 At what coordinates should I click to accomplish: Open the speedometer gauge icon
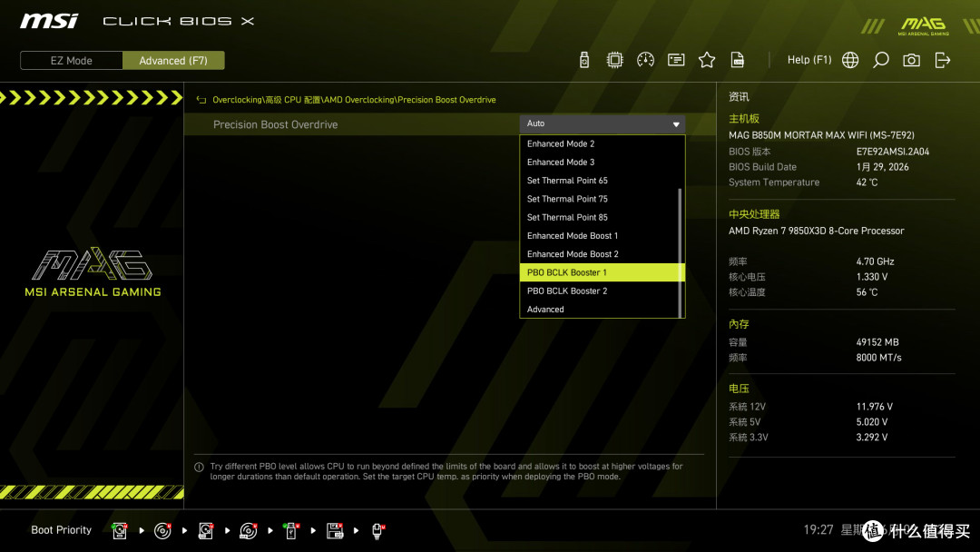click(x=646, y=60)
